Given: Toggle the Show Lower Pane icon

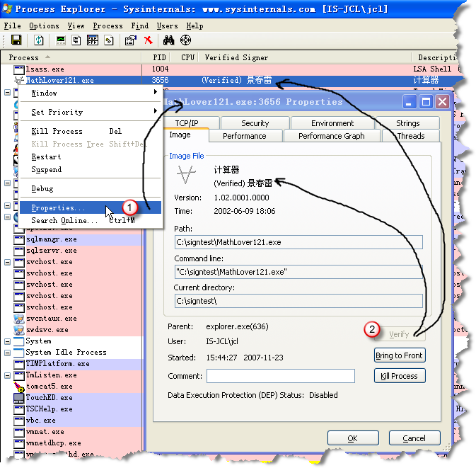Looking at the screenshot, I should coord(93,40).
